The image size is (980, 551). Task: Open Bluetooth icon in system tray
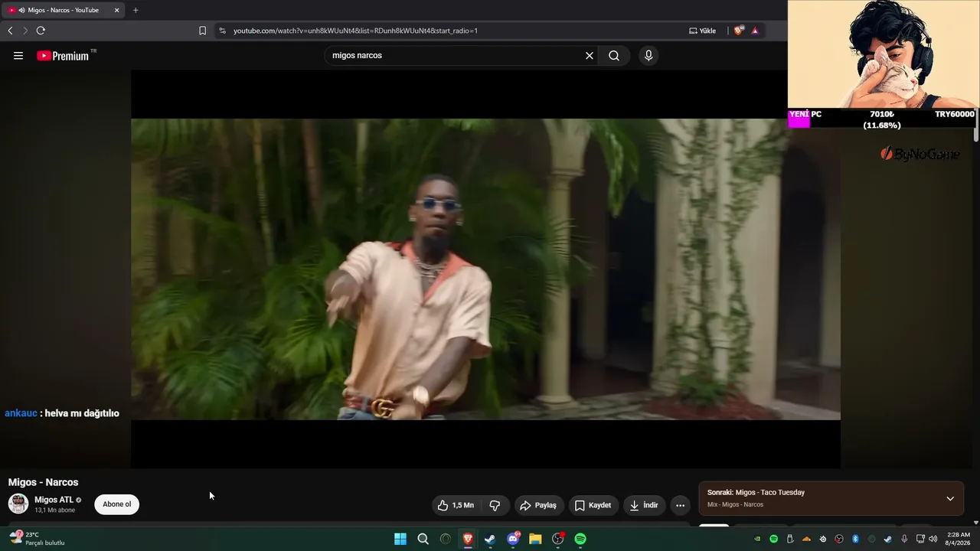coord(855,539)
